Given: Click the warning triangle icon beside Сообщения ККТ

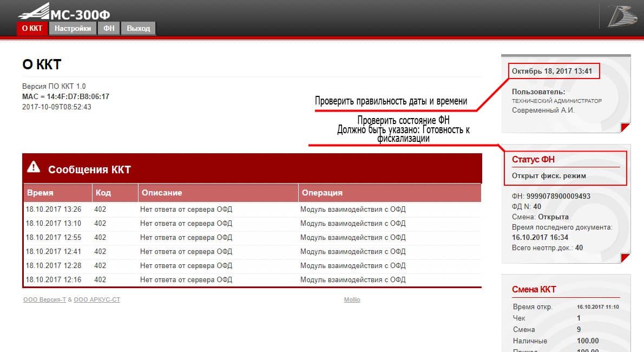Looking at the screenshot, I should pos(34,167).
